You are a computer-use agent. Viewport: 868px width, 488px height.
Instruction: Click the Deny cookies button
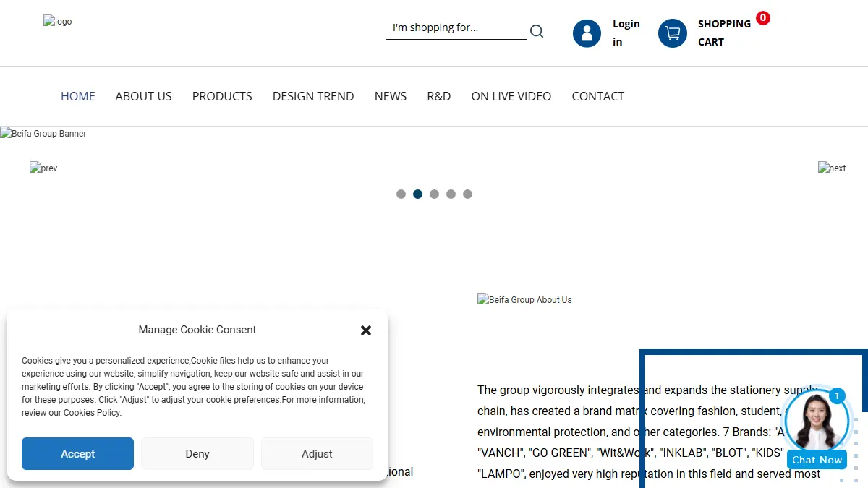coord(197,454)
